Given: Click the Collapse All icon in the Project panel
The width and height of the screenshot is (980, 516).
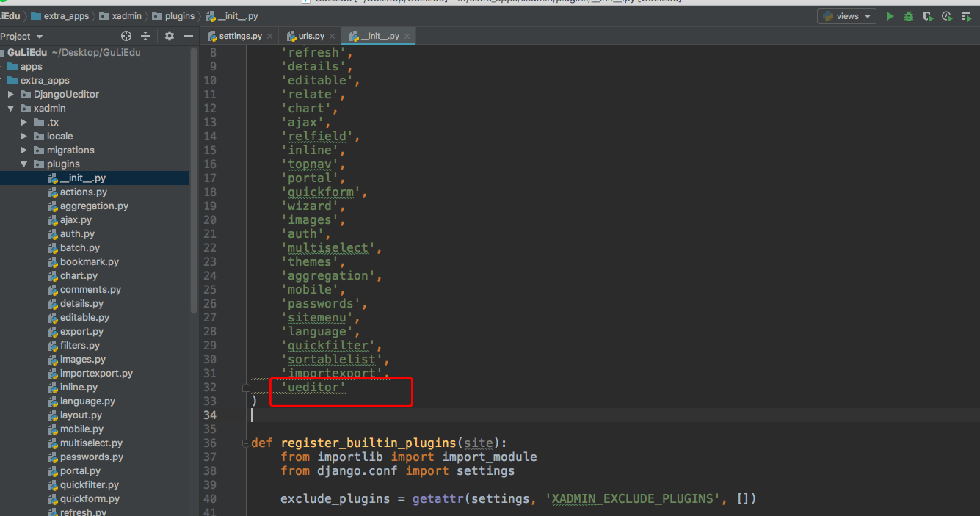Looking at the screenshot, I should 145,36.
